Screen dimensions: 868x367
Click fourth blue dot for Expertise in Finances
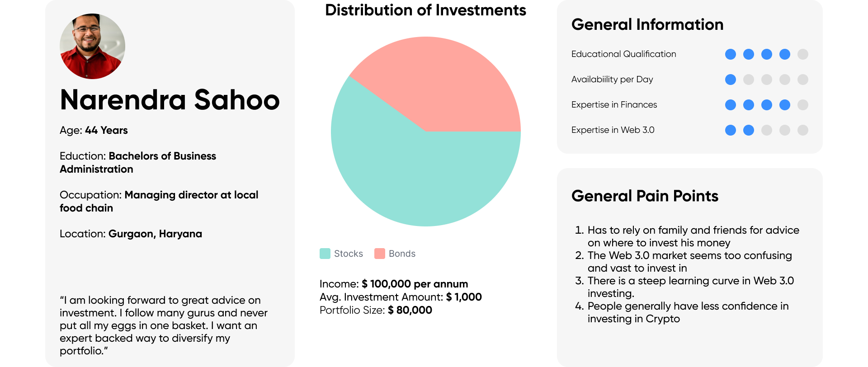[x=785, y=105]
